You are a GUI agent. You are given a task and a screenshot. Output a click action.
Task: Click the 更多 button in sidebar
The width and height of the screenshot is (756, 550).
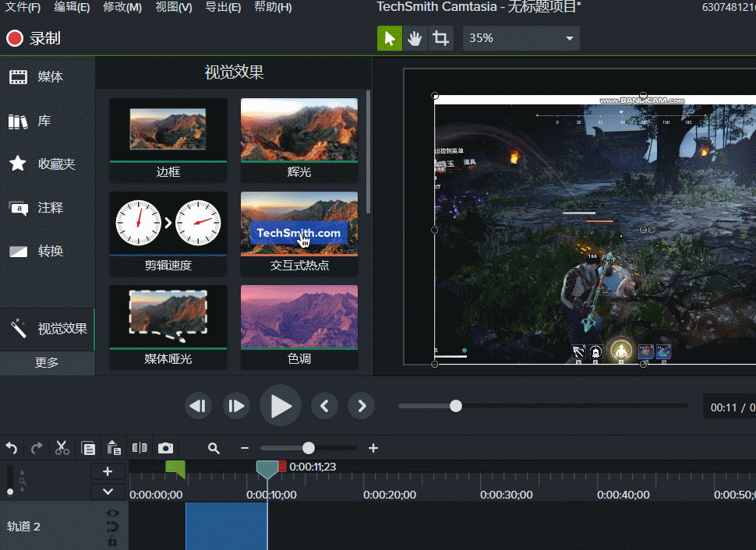[48, 362]
